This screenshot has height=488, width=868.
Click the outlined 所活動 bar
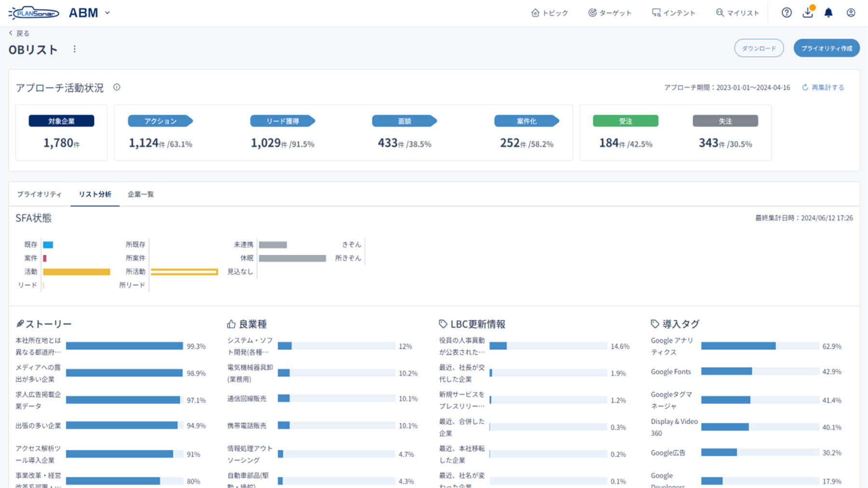(184, 272)
